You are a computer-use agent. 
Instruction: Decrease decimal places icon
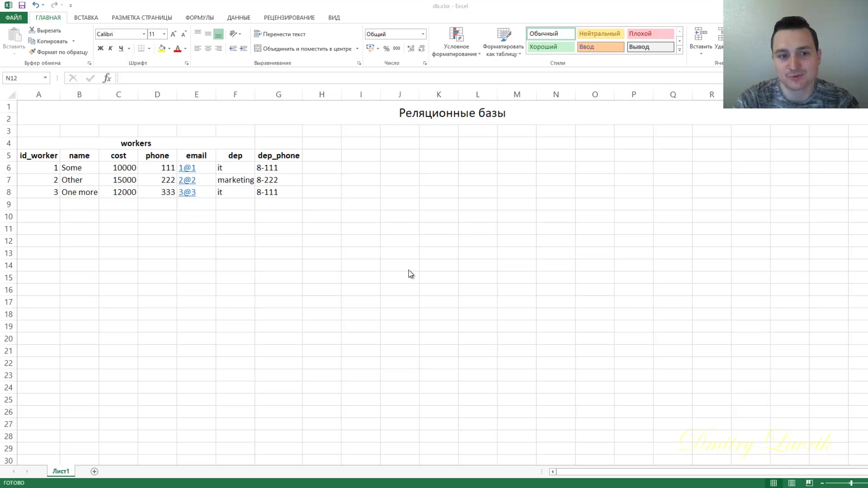tap(421, 48)
